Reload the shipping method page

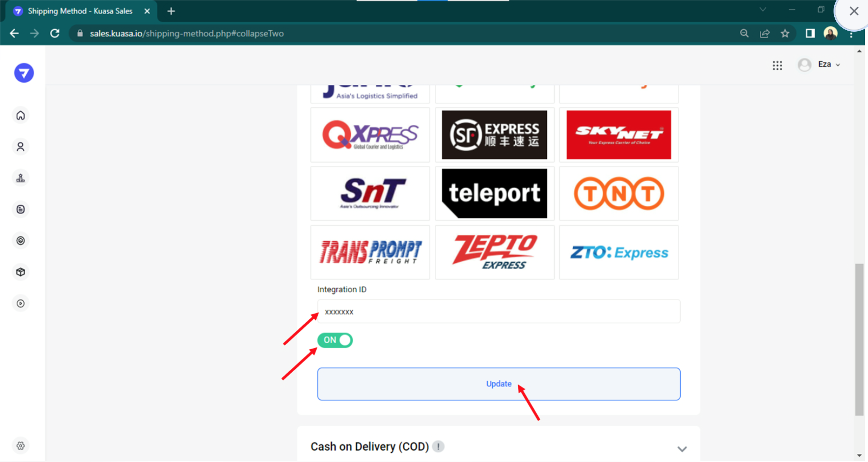point(55,33)
